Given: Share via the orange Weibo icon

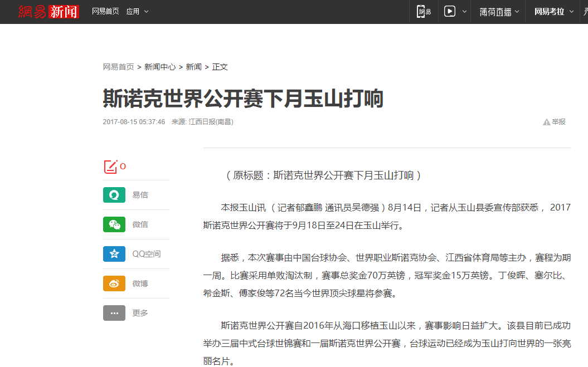Looking at the screenshot, I should pyautogui.click(x=114, y=283).
